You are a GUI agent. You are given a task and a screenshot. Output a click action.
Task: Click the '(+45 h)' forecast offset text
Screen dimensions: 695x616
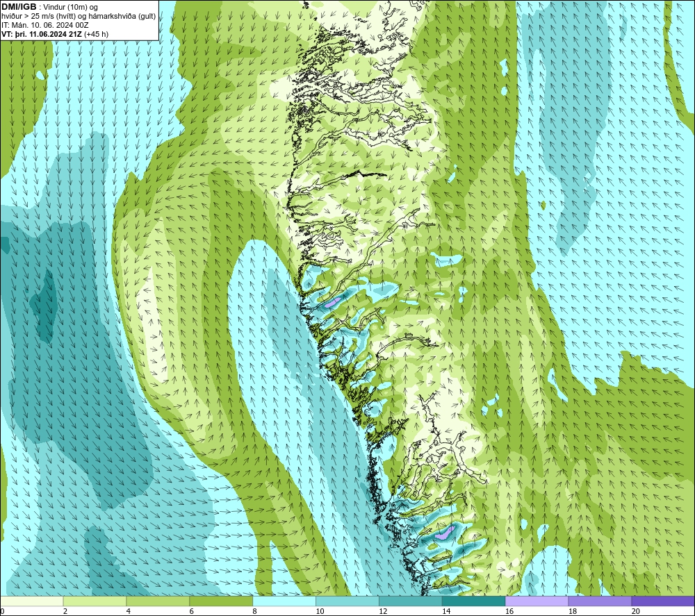(x=96, y=34)
